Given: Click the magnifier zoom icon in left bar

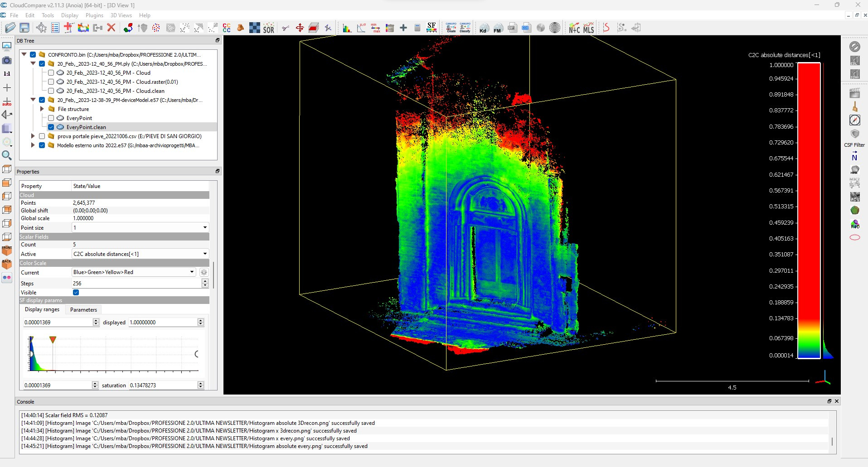Looking at the screenshot, I should pos(7,155).
